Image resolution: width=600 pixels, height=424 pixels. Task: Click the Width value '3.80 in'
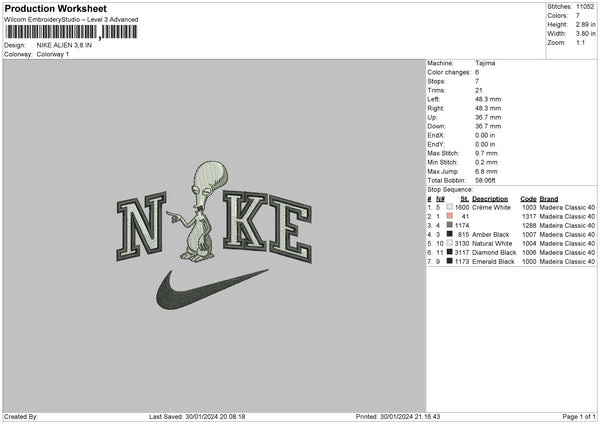coord(585,34)
